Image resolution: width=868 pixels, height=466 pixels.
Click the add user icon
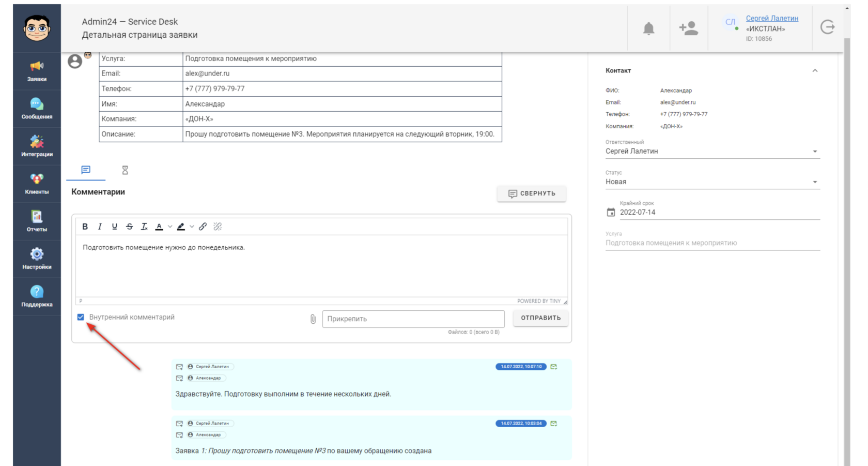(688, 28)
